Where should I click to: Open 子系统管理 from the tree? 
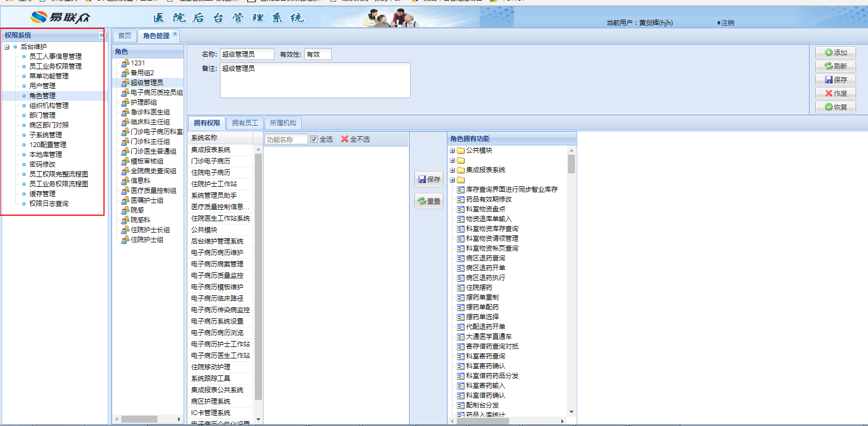[x=46, y=135]
